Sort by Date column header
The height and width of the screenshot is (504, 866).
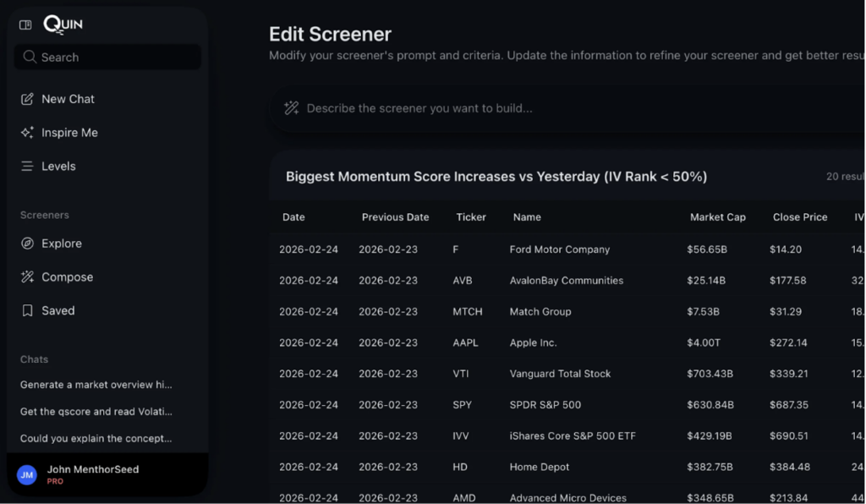pyautogui.click(x=293, y=217)
